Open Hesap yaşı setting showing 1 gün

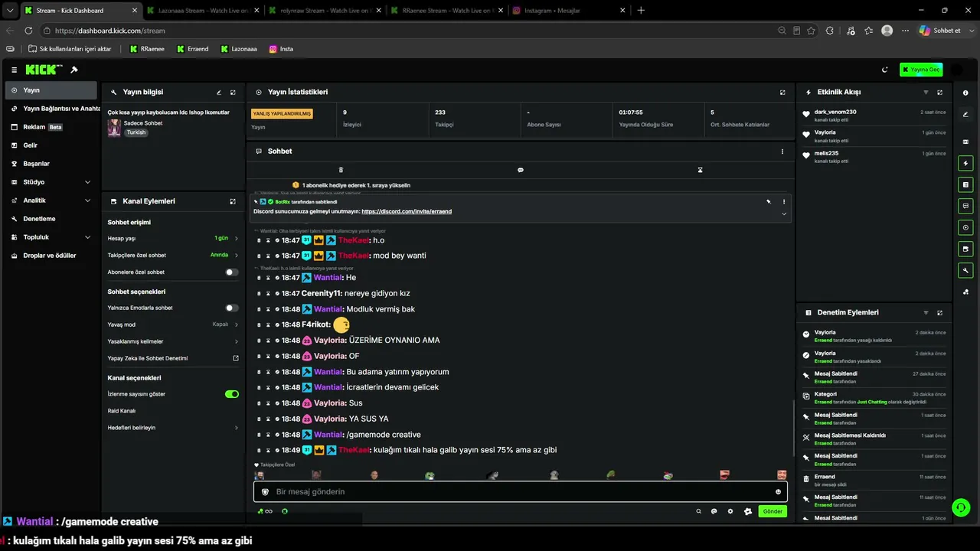coord(173,238)
